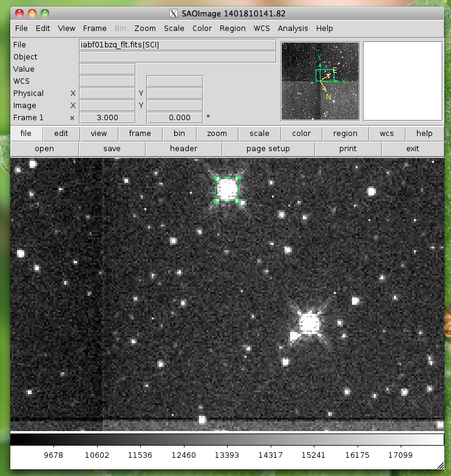Click the Frame 1 zoom value field
The height and width of the screenshot is (476, 451).
[107, 118]
